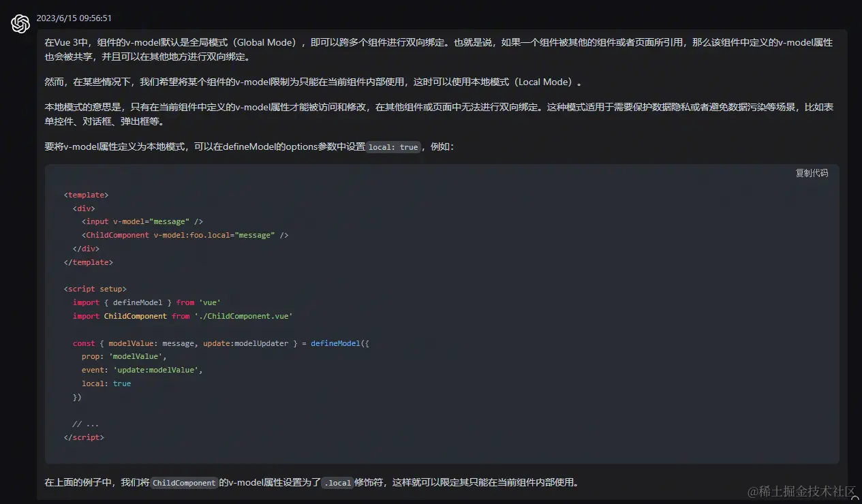Click the <template> opening tag in code

[x=85, y=195]
